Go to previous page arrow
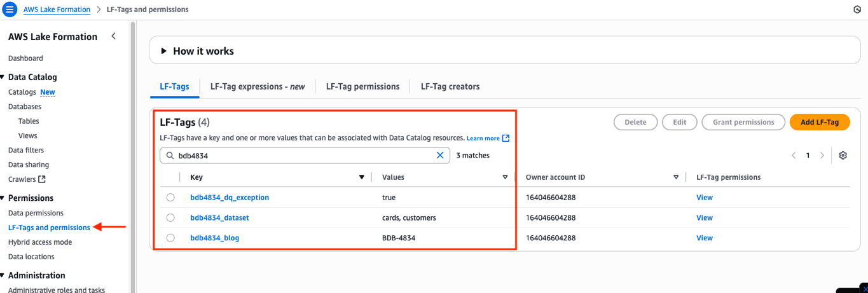 coord(794,155)
